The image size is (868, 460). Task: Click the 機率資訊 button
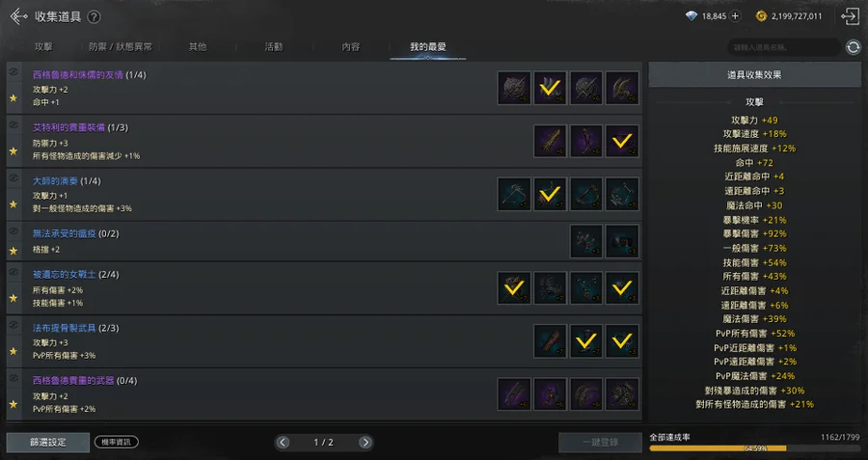click(117, 443)
